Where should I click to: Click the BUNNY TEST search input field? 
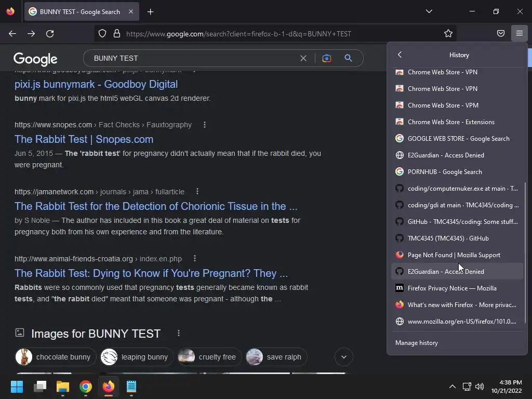193,58
